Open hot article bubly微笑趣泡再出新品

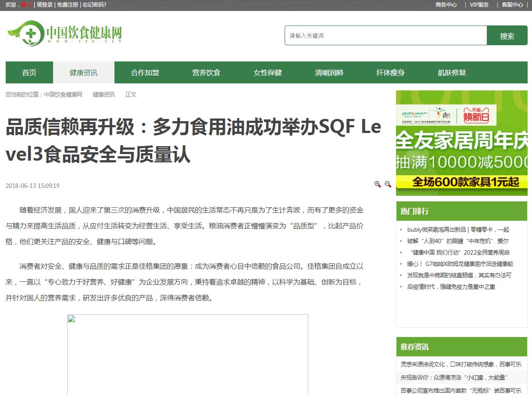point(458,230)
